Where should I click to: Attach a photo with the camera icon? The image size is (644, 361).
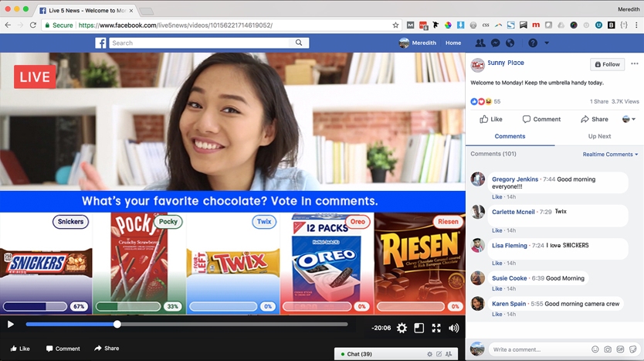[x=608, y=349]
